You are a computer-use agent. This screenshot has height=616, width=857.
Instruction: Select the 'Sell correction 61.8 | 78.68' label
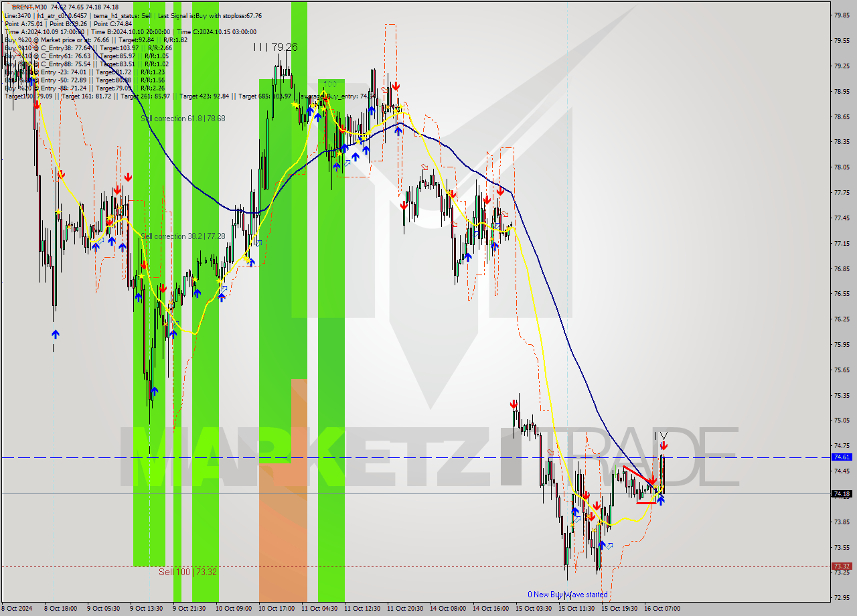[183, 119]
